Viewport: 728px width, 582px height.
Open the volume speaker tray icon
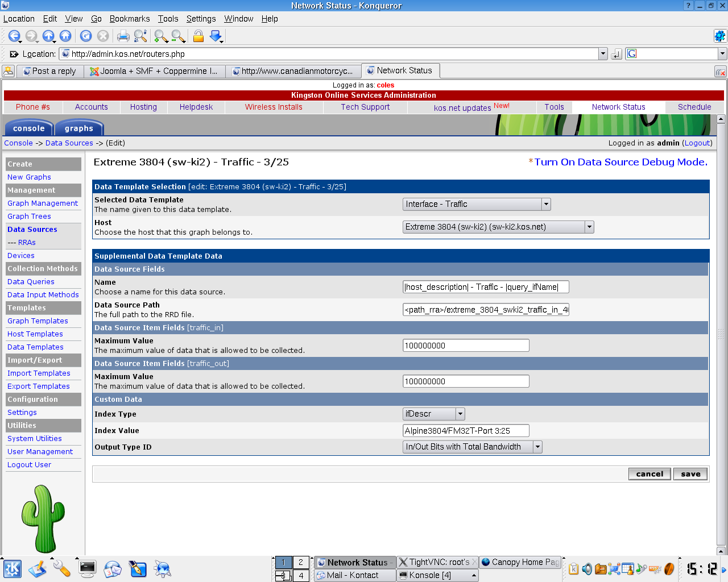click(587, 569)
